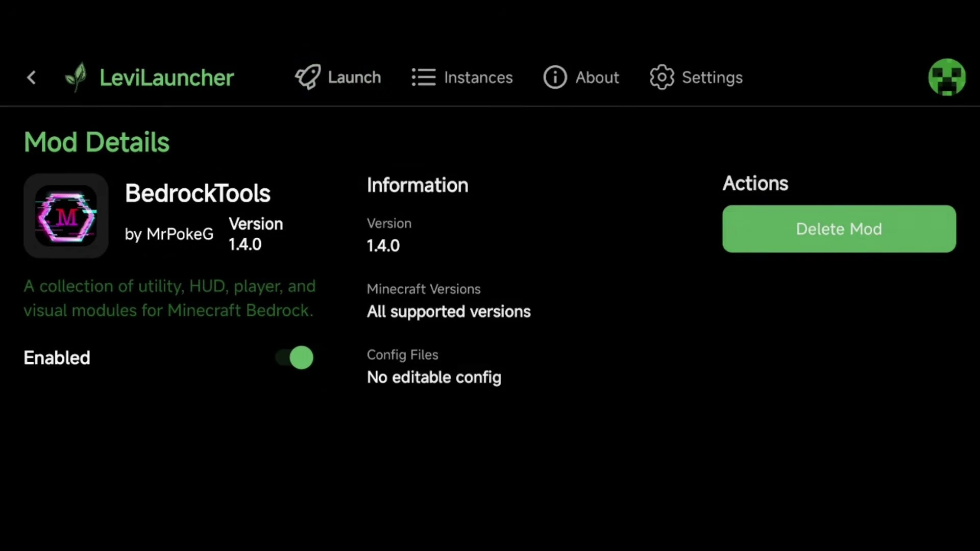Click the info circle About icon

[x=555, y=78]
